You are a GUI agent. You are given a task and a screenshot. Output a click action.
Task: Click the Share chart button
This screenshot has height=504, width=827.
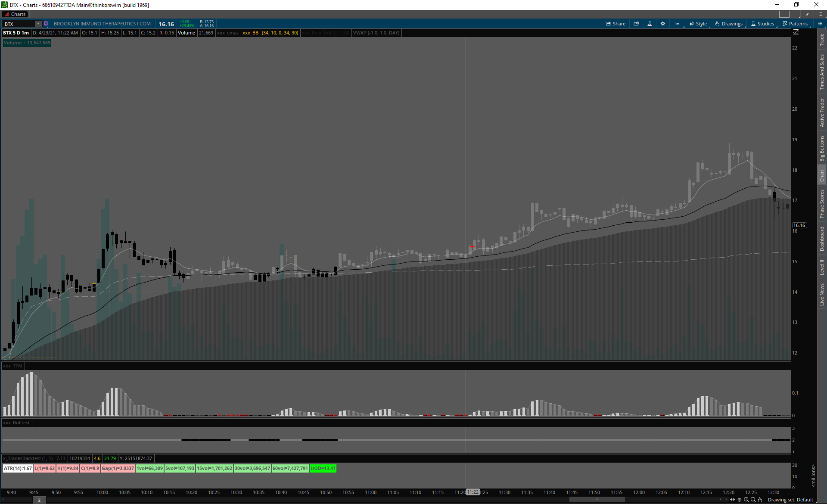pyautogui.click(x=616, y=24)
